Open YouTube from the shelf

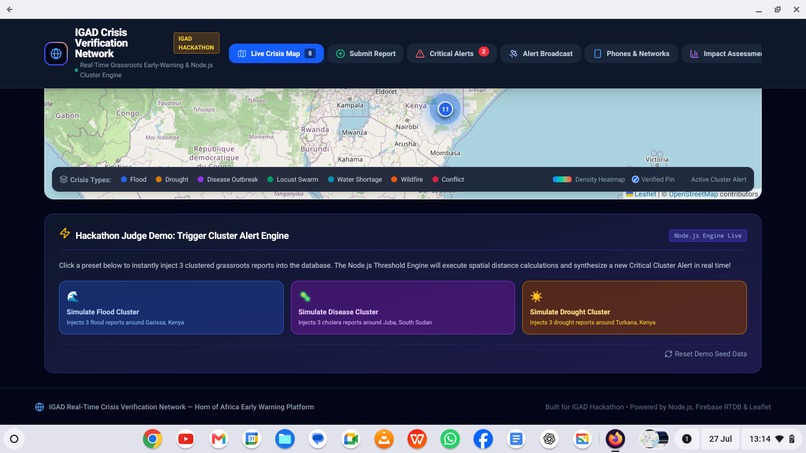click(186, 439)
